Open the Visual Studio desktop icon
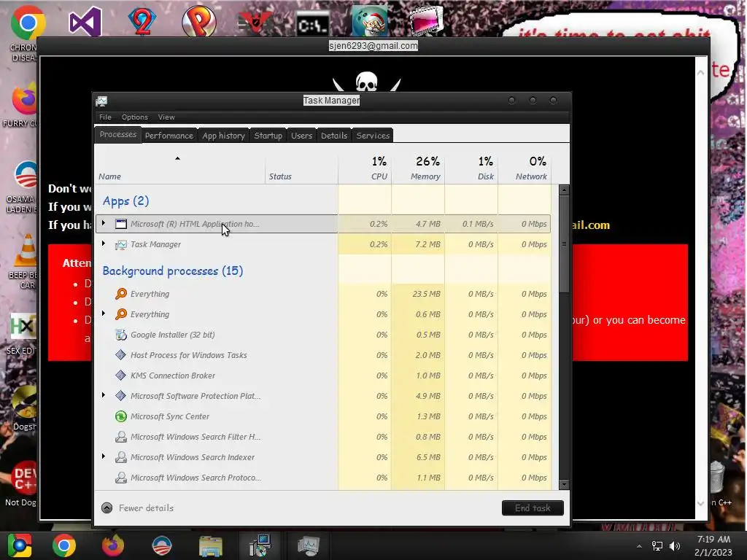The width and height of the screenshot is (747, 560). pos(85,21)
